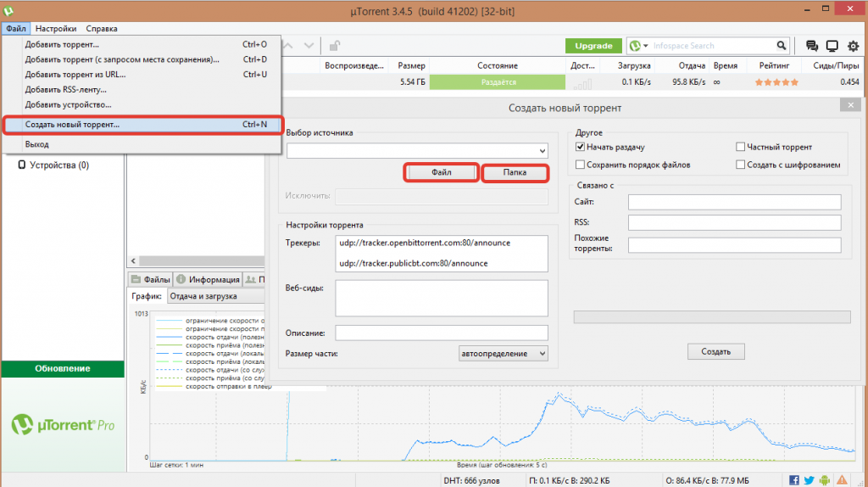Click the Twitter icon in status bar
This screenshot has width=868, height=487.
(810, 480)
